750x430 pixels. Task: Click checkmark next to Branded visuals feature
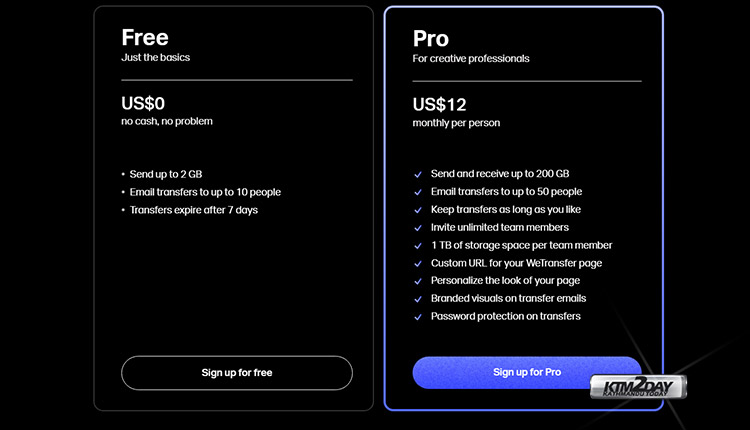(x=418, y=299)
